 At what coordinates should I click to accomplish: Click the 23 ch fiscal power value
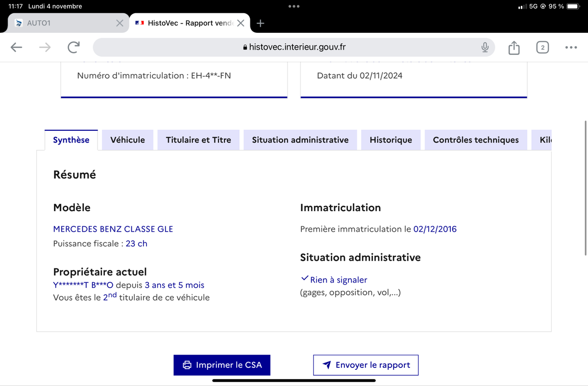click(x=136, y=243)
